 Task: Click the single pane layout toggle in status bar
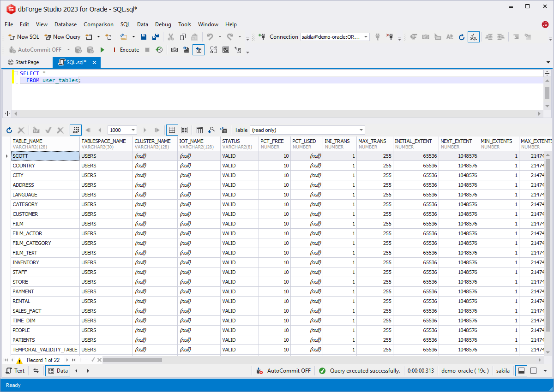click(x=533, y=370)
